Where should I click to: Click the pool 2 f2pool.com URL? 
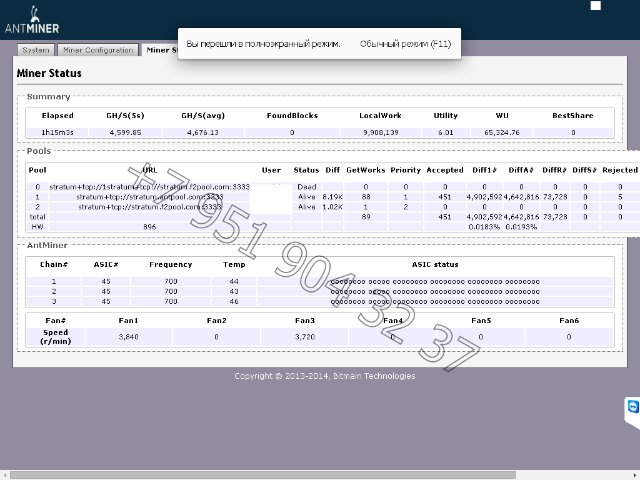(x=150, y=207)
